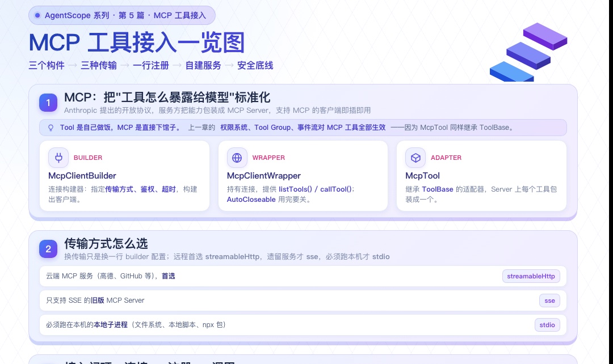Click the stacked blocks illustration
Viewport: 613px width, 364px height.
click(528, 52)
